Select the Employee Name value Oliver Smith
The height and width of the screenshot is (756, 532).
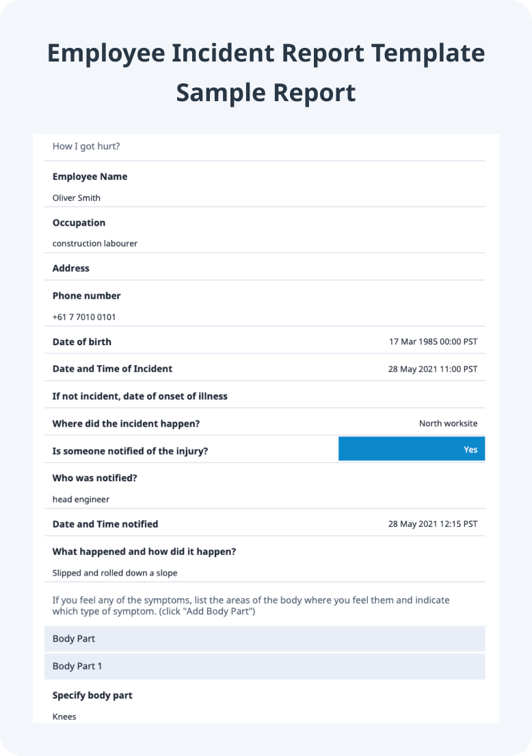76,198
